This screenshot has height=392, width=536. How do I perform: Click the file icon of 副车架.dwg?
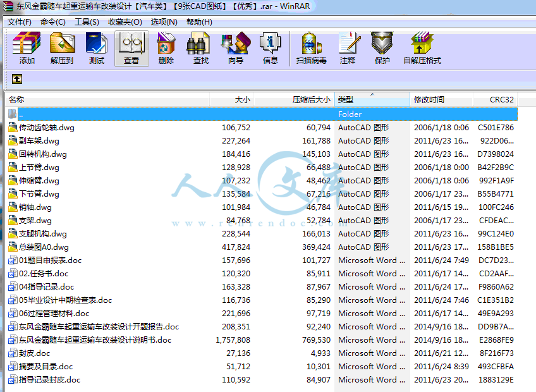tap(13, 140)
